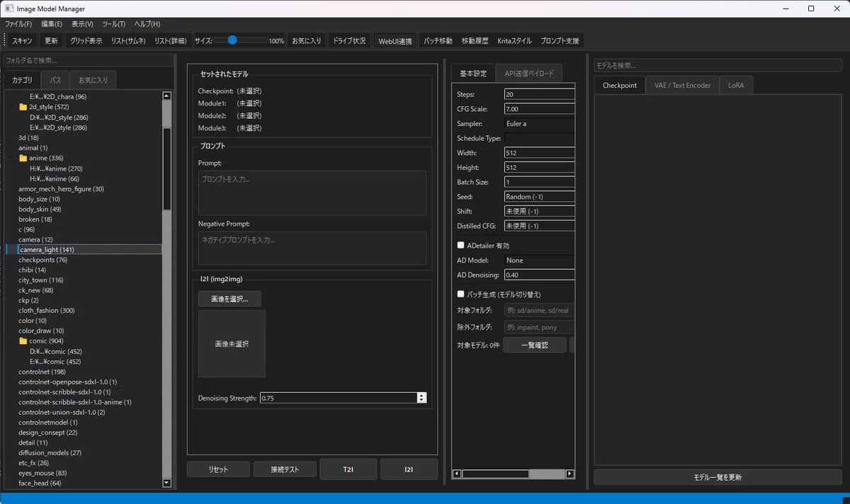Click the Negative Prompt text box
850x504 pixels.
tap(312, 248)
